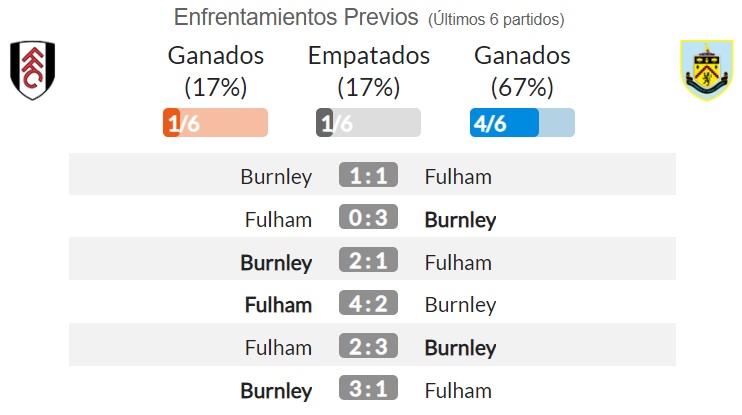The image size is (742, 415).
Task: Click the Empatados (17%) label
Action: click(x=369, y=71)
